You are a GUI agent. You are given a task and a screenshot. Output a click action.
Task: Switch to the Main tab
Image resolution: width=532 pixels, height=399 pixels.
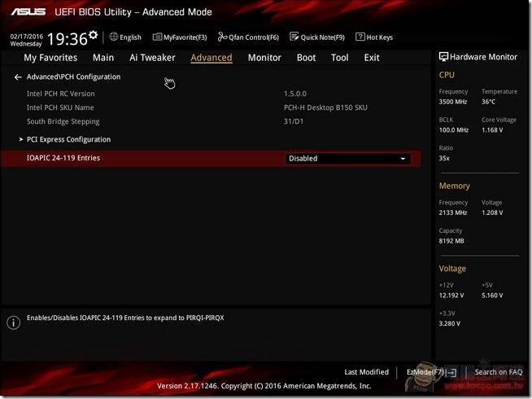click(103, 58)
